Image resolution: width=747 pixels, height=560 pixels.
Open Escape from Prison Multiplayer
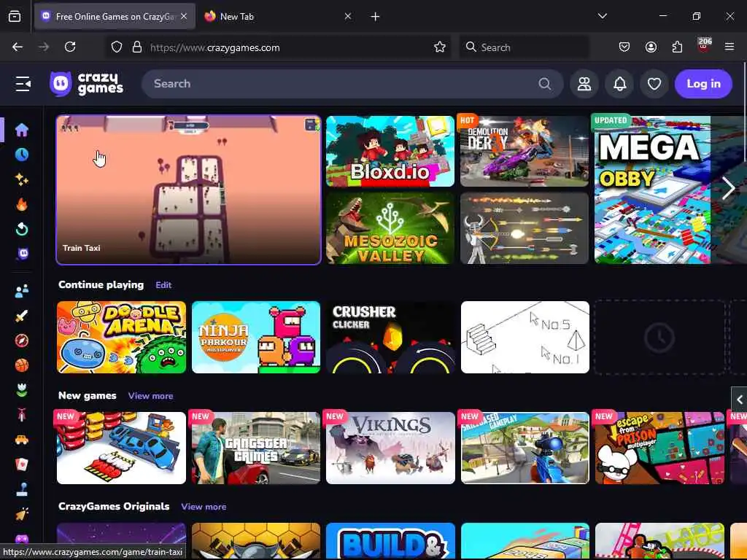pos(659,448)
